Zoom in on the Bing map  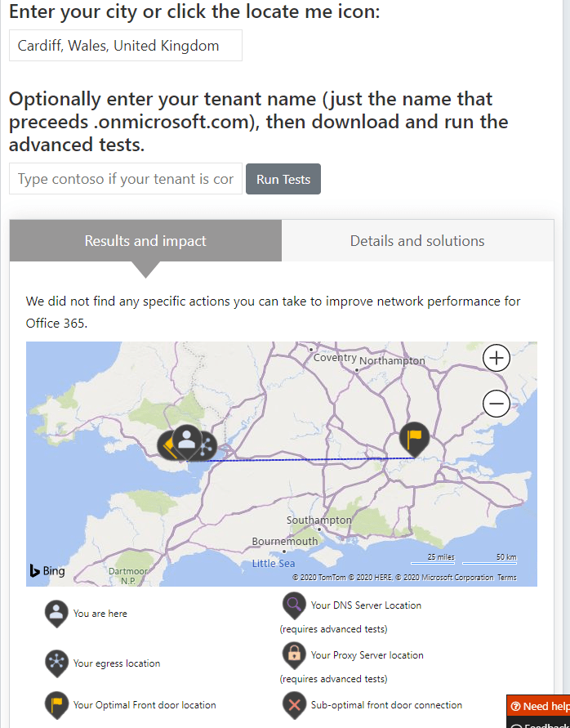click(x=497, y=358)
